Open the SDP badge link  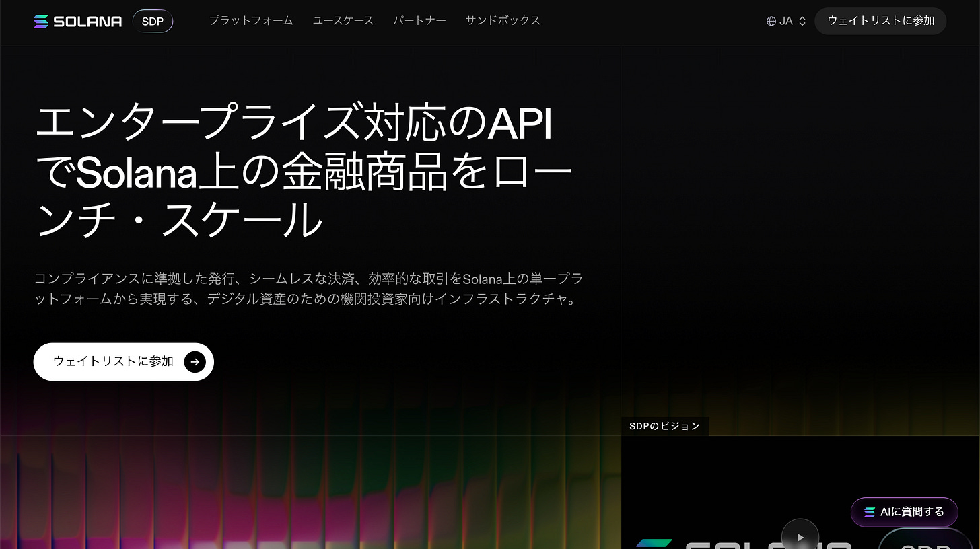pos(153,22)
